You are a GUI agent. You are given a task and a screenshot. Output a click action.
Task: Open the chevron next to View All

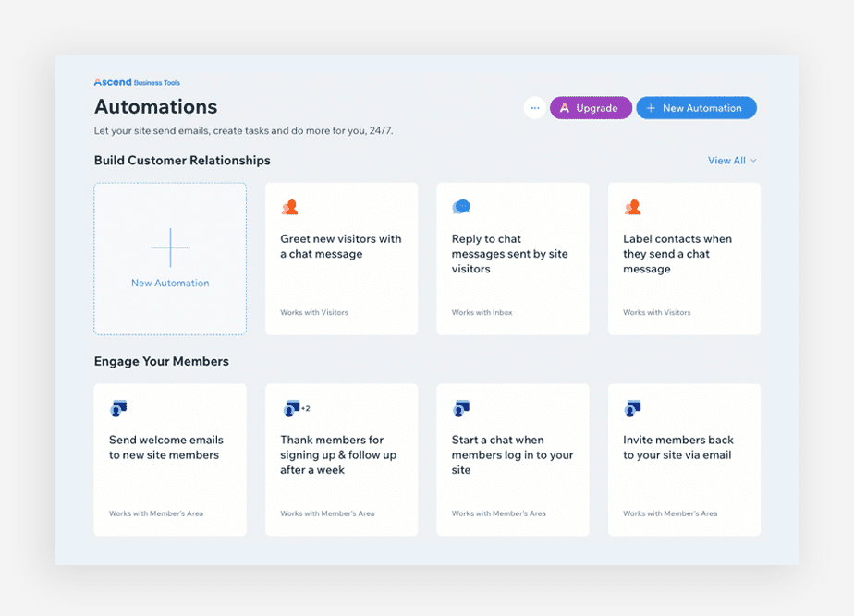point(753,161)
